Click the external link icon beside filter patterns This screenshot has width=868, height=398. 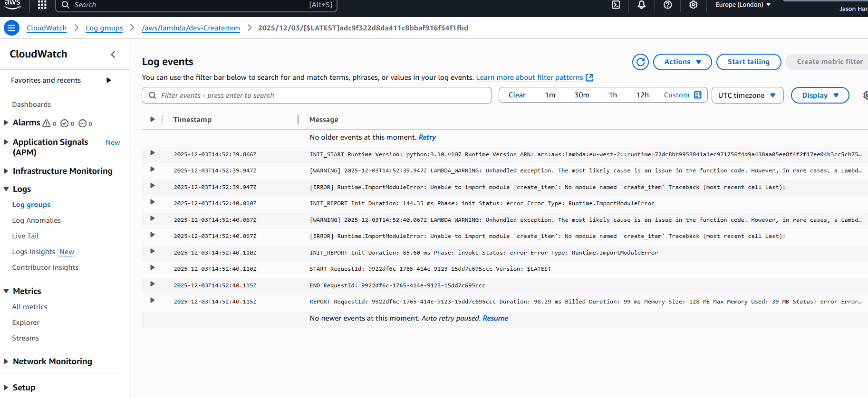coord(589,77)
